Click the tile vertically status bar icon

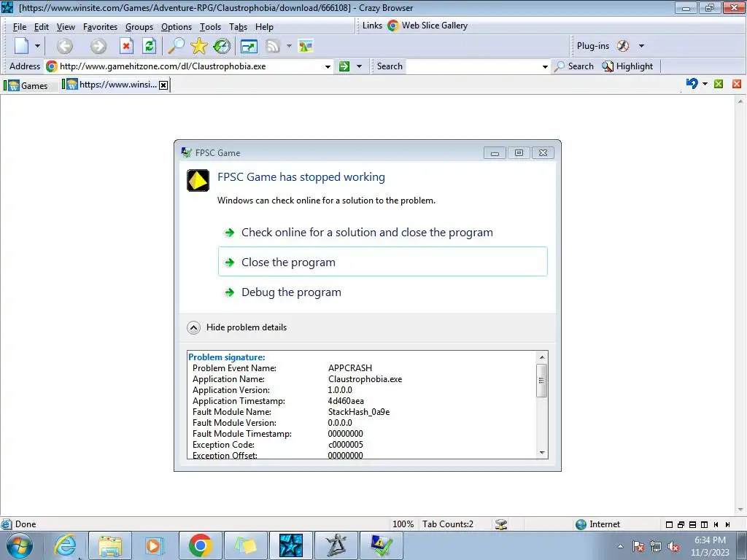click(x=704, y=524)
